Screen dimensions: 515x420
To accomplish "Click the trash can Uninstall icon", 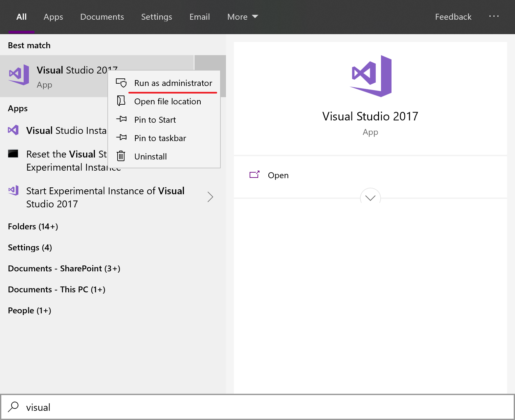I will click(x=121, y=156).
